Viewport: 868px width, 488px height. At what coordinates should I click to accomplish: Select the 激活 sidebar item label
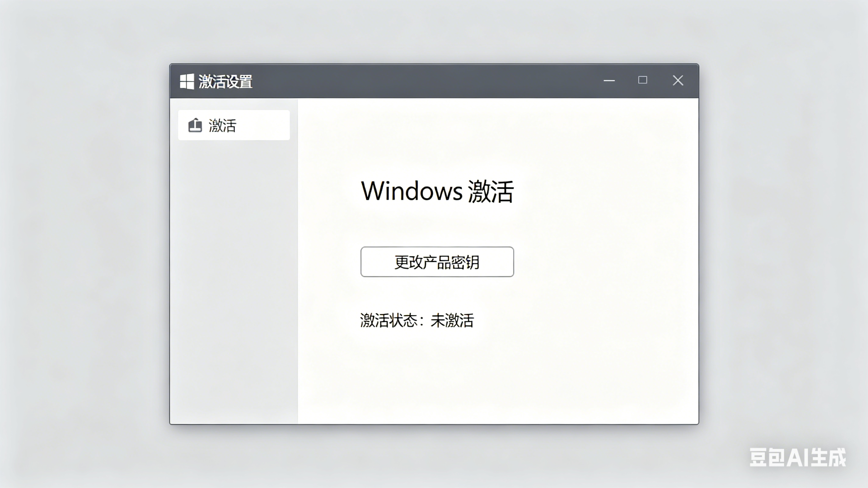(x=222, y=125)
